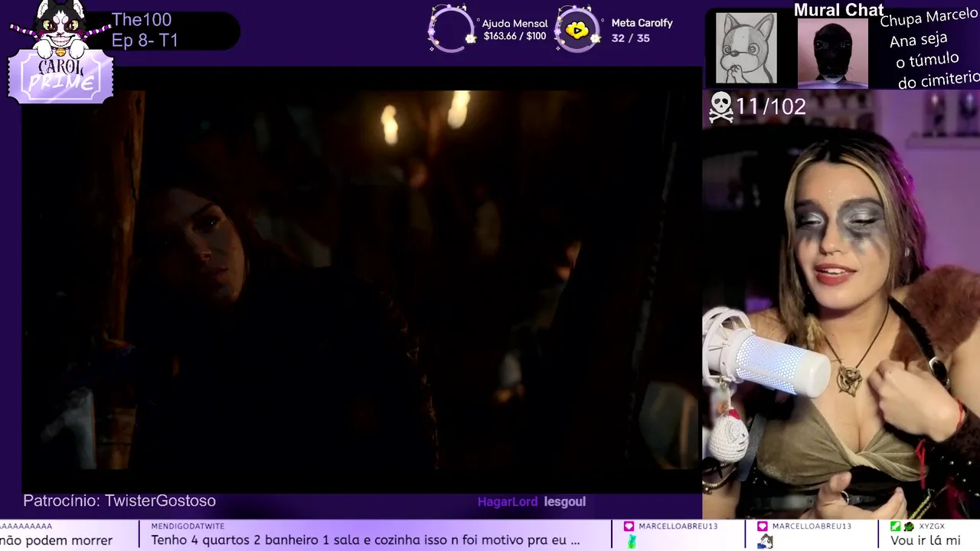Click the 'lesgoul' username
Screen dimensions: 980x551
click(x=565, y=502)
